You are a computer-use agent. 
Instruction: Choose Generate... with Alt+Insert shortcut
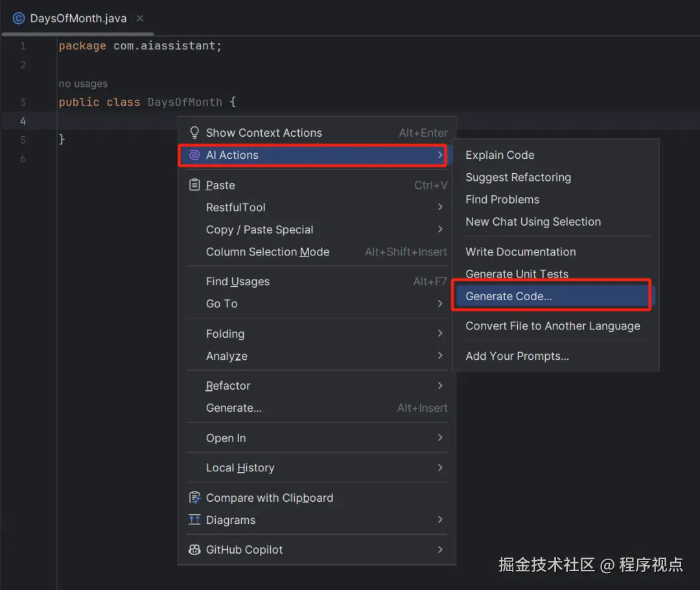(317, 408)
